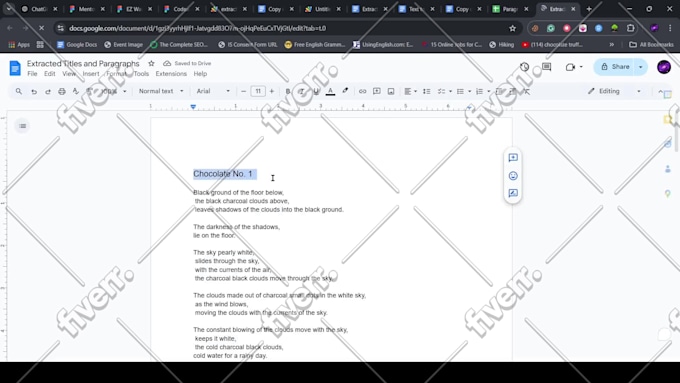Screen dimensions: 680x383
Task: Show the document outline tabs panel
Action: tap(23, 126)
